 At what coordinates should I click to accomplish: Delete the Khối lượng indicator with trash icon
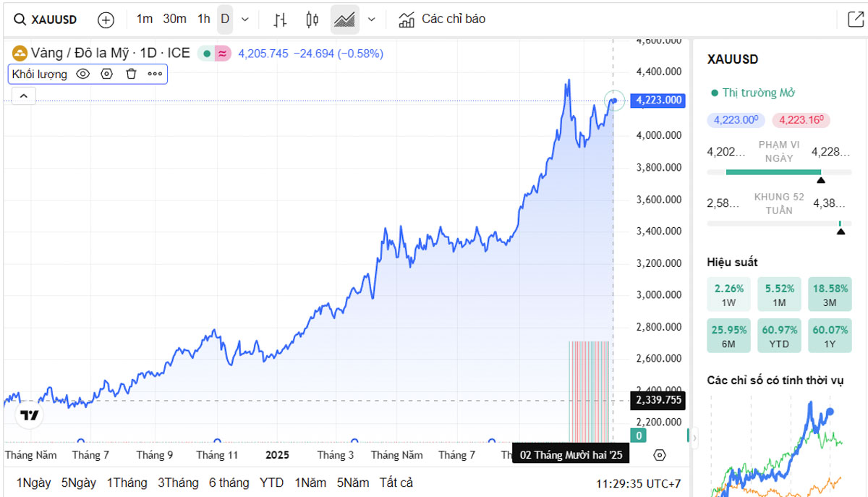(131, 74)
